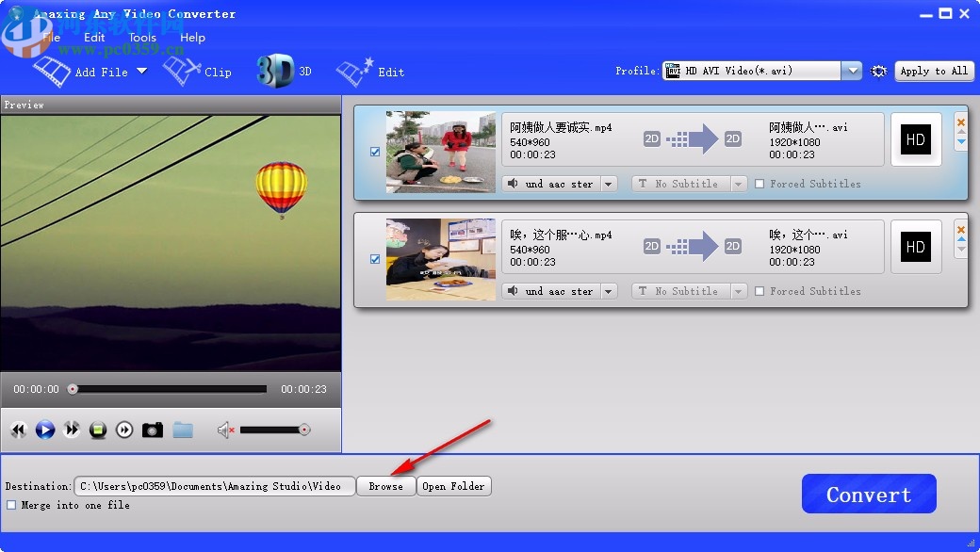Take a snapshot of the preview video
Screen dimensions: 980x552
pyautogui.click(x=152, y=429)
